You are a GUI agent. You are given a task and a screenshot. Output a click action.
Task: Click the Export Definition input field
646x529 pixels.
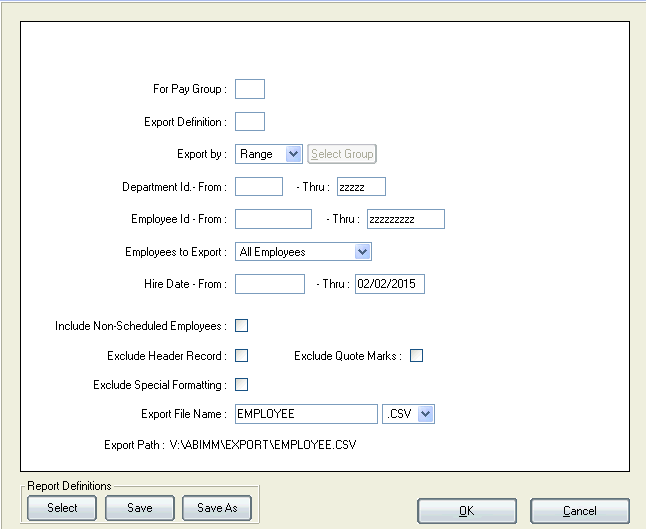[250, 122]
